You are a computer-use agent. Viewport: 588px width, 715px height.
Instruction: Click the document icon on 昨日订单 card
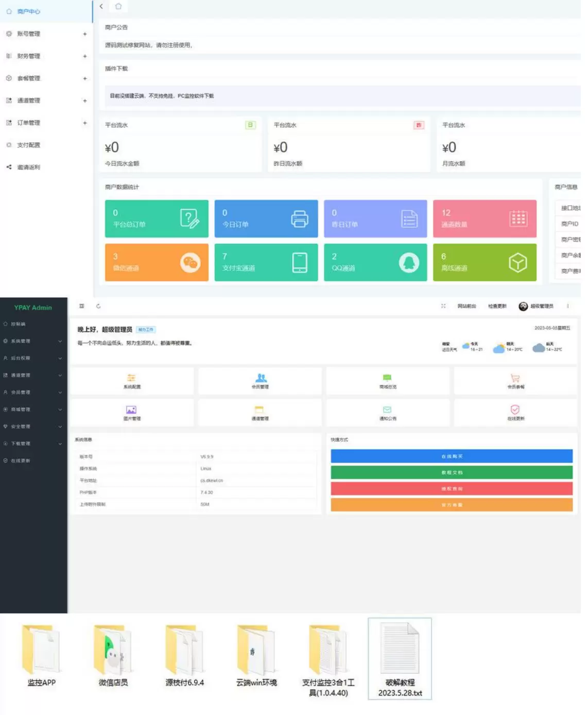[409, 219]
